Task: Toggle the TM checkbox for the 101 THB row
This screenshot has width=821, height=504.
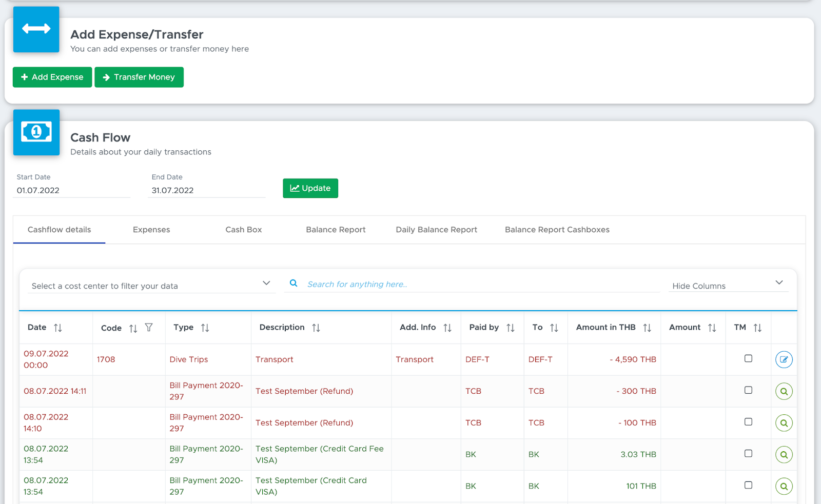Action: pyautogui.click(x=748, y=485)
